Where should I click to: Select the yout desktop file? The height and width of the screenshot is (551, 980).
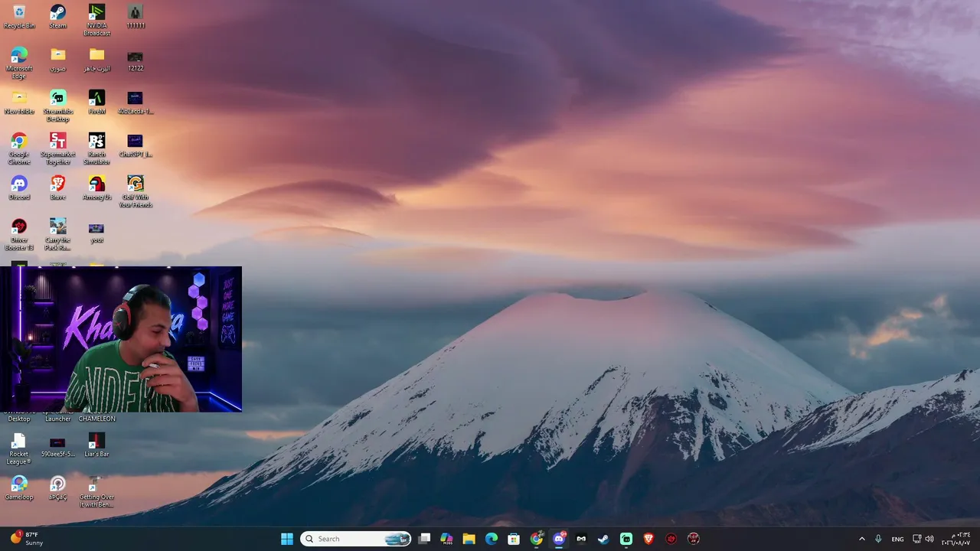point(96,231)
